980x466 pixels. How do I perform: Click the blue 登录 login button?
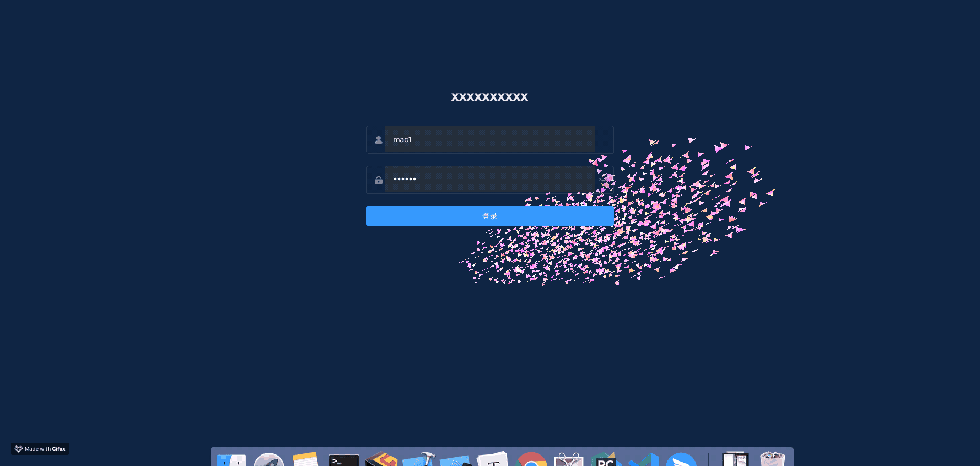(x=489, y=216)
